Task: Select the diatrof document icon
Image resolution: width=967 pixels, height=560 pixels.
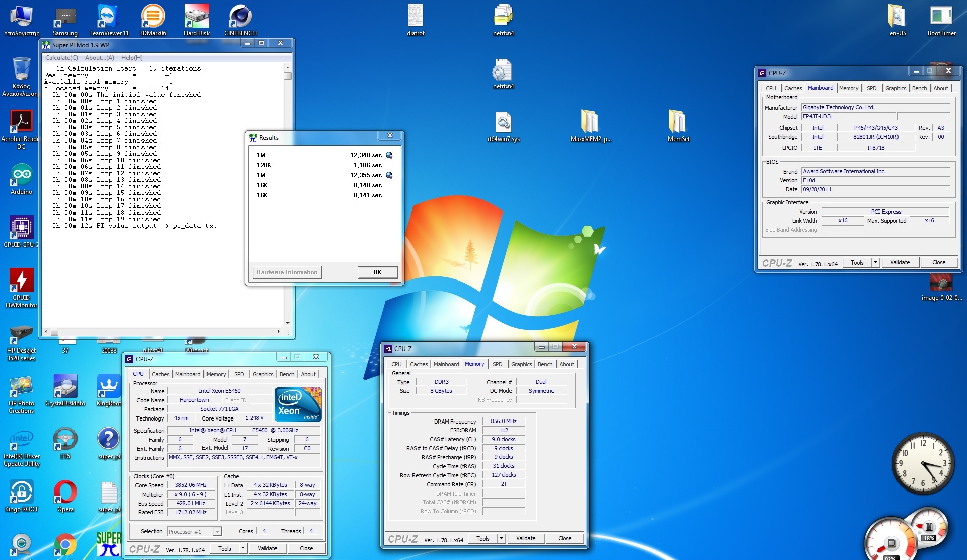Action: coord(416,20)
